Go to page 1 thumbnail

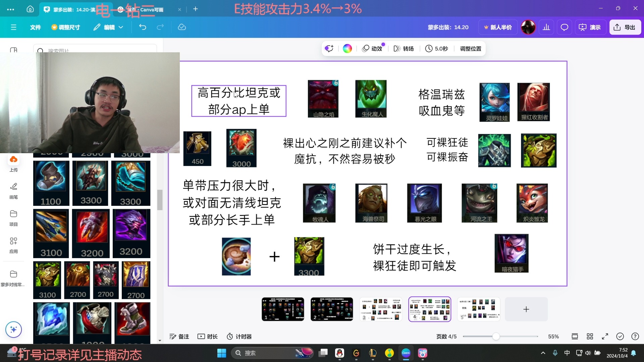(283, 309)
